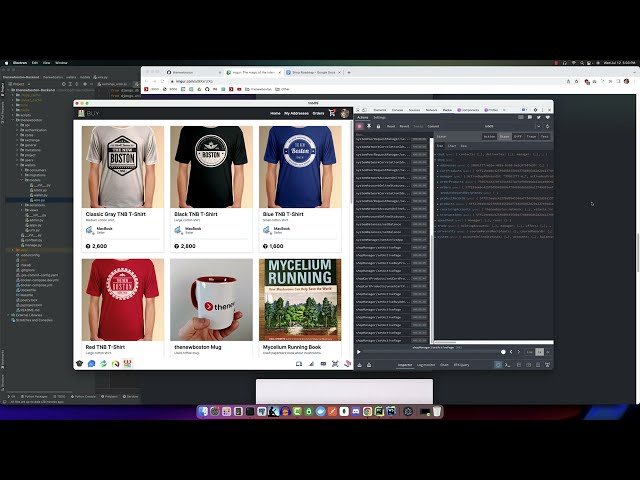Click the Redux Revert button
Viewport: 640px width, 480px height.
pos(404,127)
